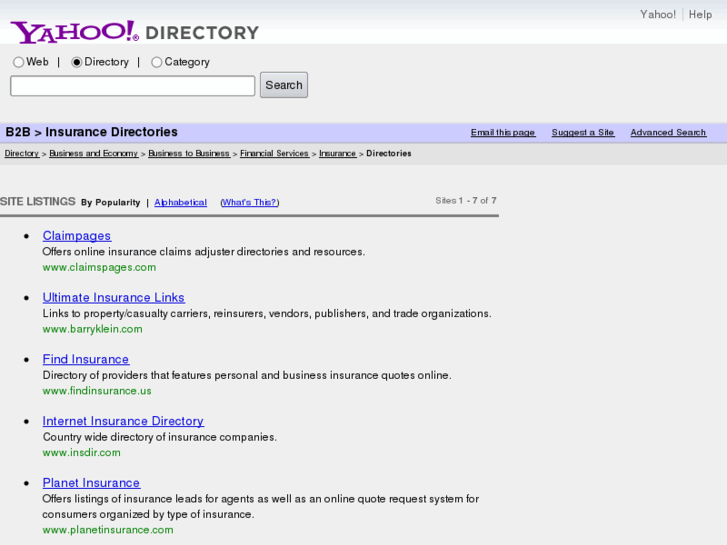The image size is (727, 545).
Task: Click 'Offers listings of insurance leads' description
Action: [x=261, y=507]
